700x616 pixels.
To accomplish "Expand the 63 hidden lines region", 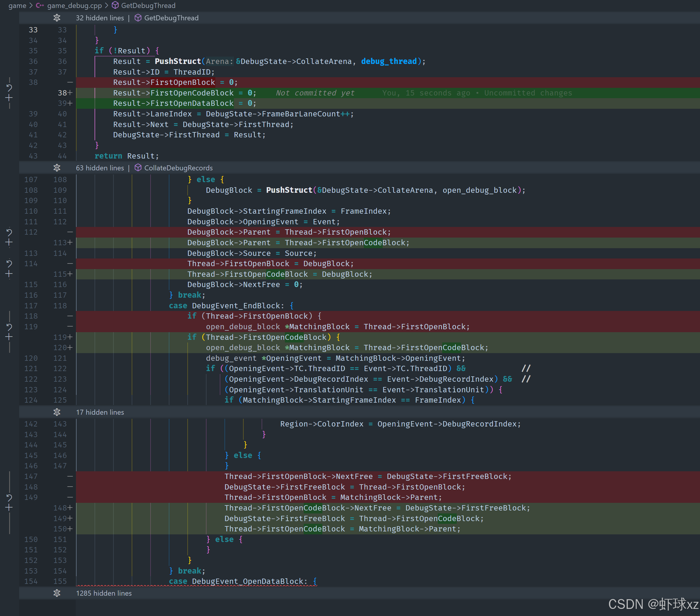I will 57,168.
